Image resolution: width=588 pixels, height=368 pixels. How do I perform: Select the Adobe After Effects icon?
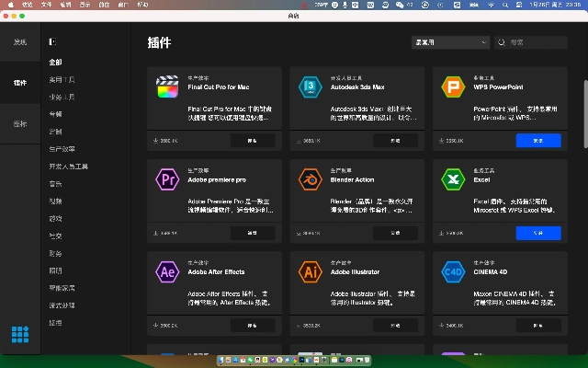click(x=167, y=272)
